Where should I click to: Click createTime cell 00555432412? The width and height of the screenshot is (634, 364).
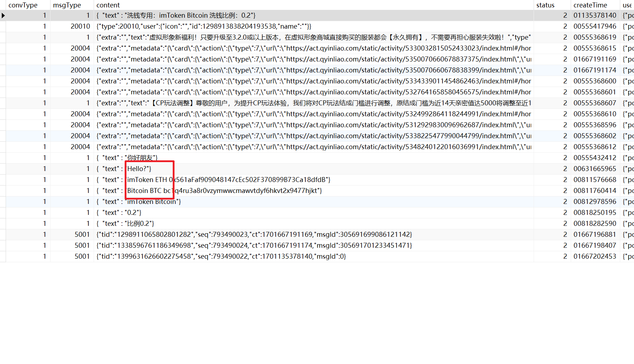pyautogui.click(x=595, y=158)
